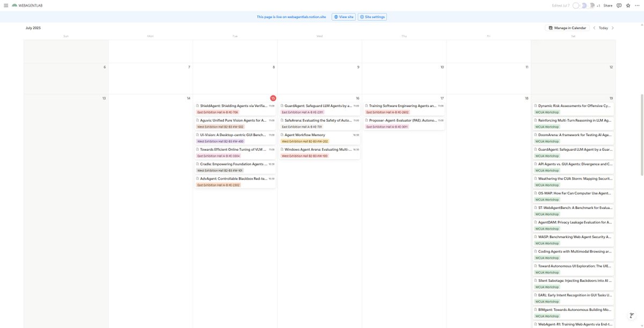Open Dynamic Risk Assessments for Offensive Cy event
Viewport: 644px width, 328px height.
click(x=573, y=108)
